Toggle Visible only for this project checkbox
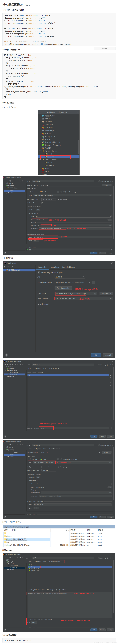The height and width of the screenshot is (644, 118). (39, 272)
